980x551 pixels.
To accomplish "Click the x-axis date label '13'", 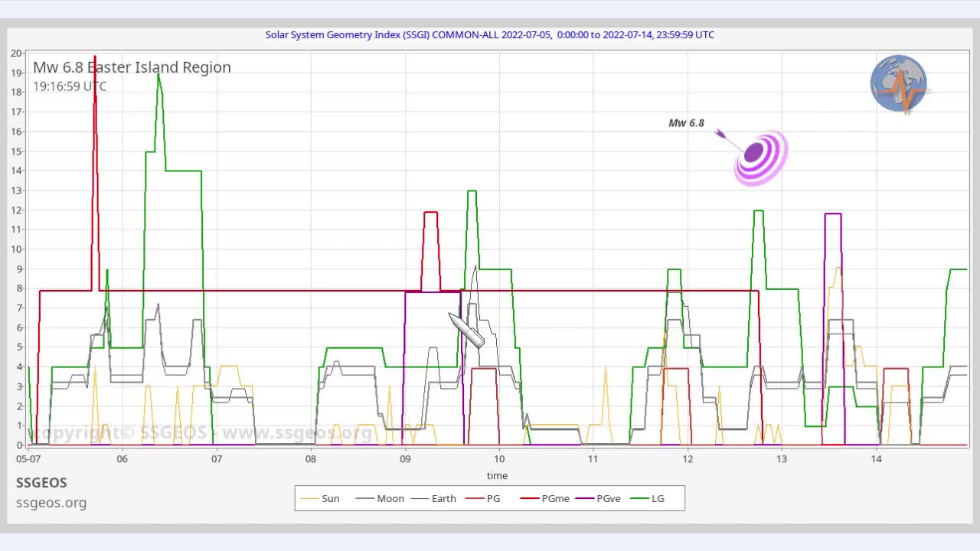I will tap(782, 458).
